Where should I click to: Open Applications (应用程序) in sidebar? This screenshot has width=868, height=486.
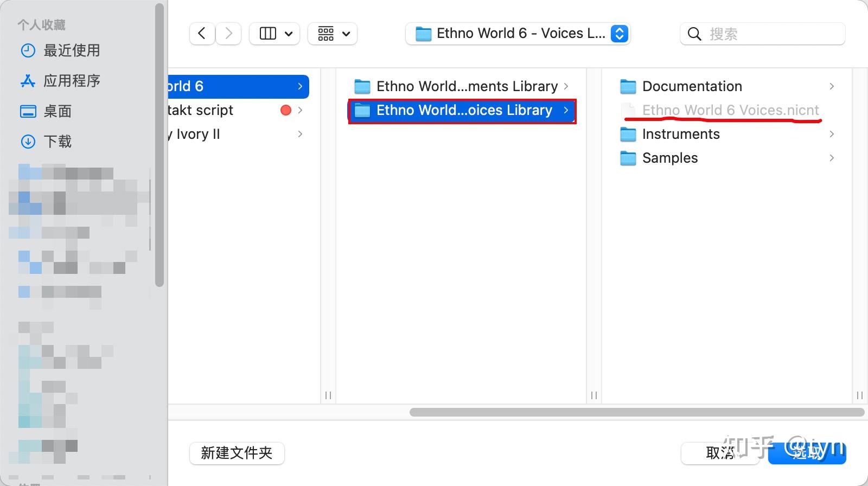click(72, 81)
